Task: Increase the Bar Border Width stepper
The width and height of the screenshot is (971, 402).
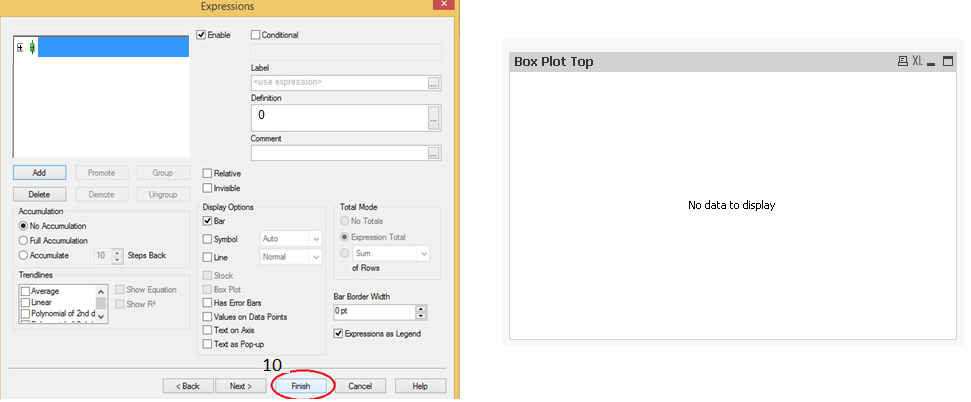Action: click(421, 308)
